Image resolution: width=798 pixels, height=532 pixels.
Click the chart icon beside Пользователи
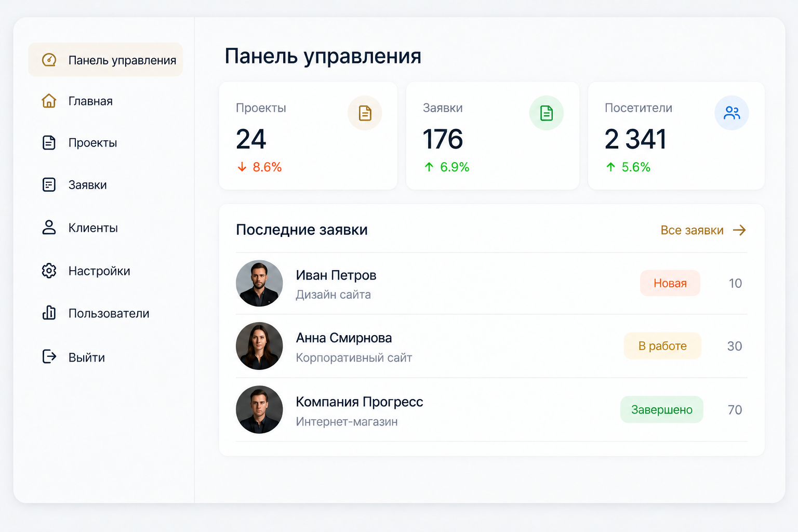(49, 313)
